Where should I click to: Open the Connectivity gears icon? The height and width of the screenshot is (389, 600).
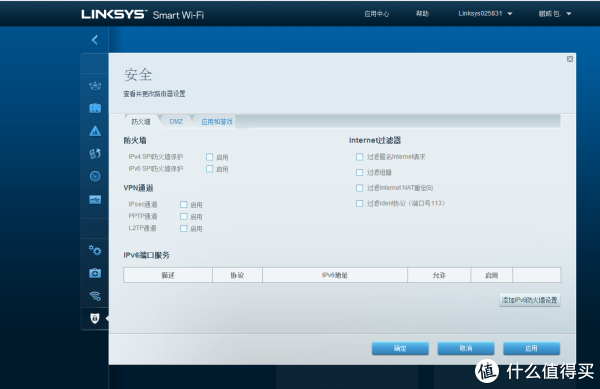pos(95,251)
